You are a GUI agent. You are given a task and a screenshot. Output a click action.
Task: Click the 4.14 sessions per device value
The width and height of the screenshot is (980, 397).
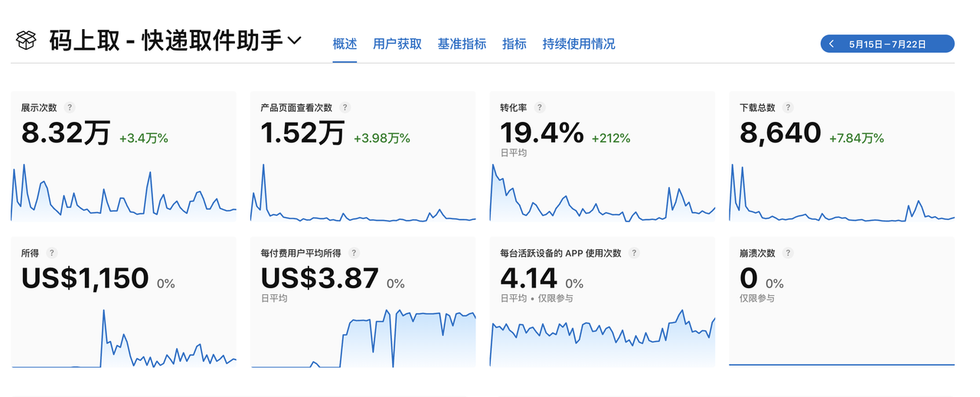coord(528,278)
